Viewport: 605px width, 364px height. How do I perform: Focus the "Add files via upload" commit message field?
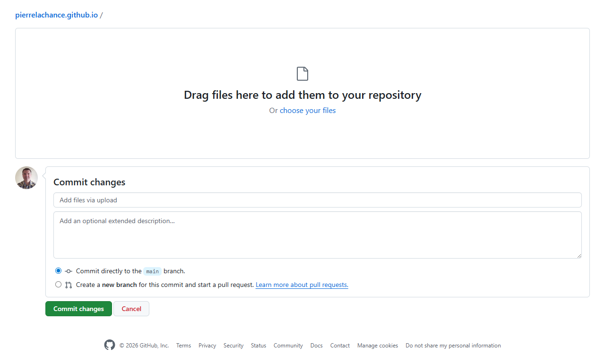[318, 200]
